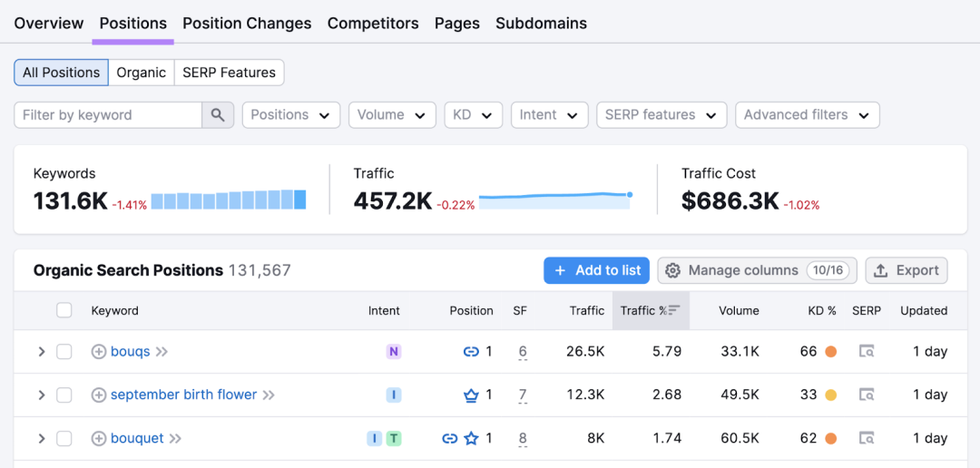
Task: Click the Filter by keyword input
Action: coord(108,115)
